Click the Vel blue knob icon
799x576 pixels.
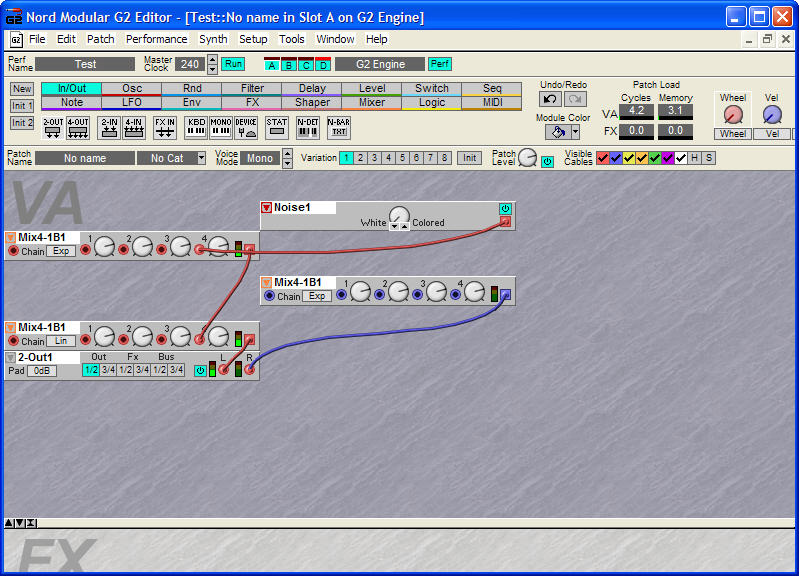(x=772, y=115)
